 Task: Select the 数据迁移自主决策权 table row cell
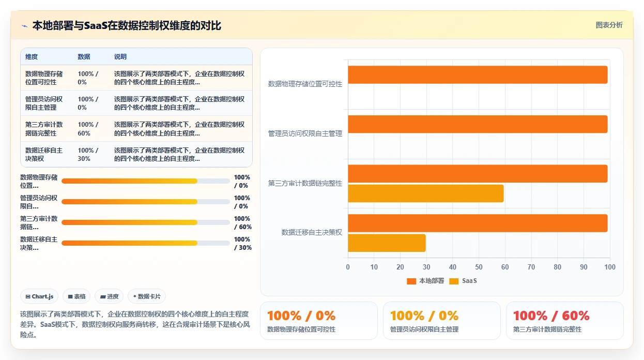[x=44, y=154]
